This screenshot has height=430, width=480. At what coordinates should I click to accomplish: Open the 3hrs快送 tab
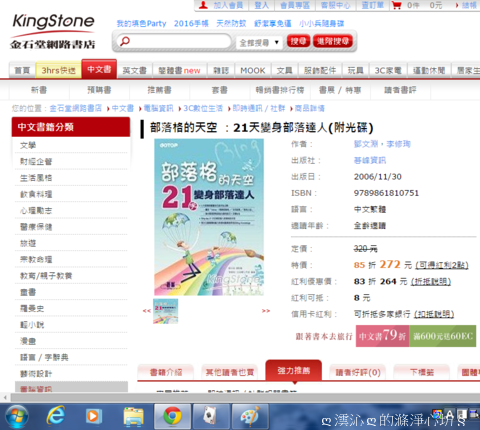tap(58, 70)
